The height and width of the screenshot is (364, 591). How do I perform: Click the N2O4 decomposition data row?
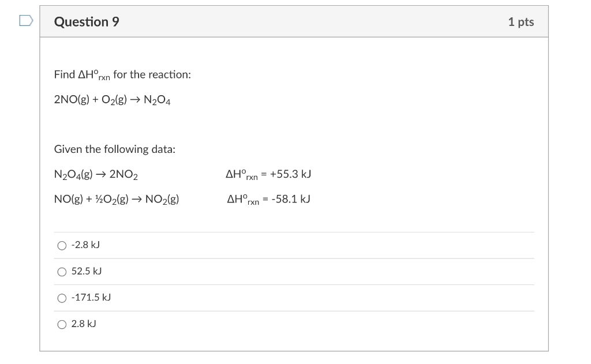coord(96,173)
